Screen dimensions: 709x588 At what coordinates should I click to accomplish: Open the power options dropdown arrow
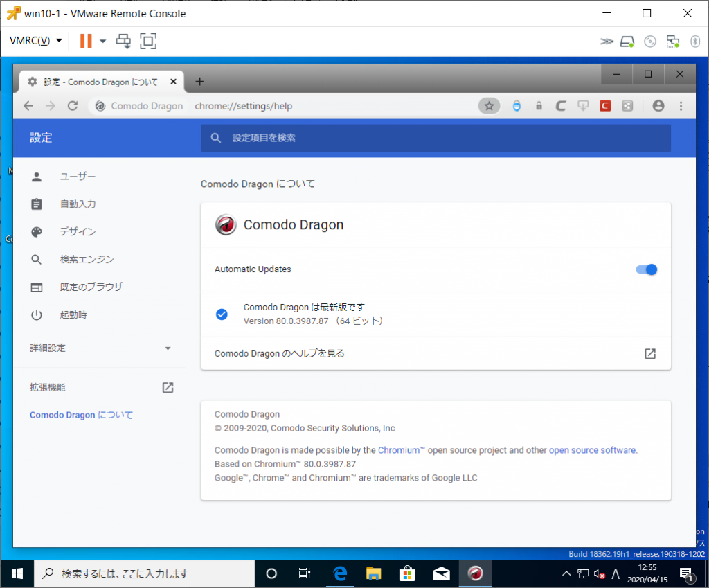coord(103,41)
